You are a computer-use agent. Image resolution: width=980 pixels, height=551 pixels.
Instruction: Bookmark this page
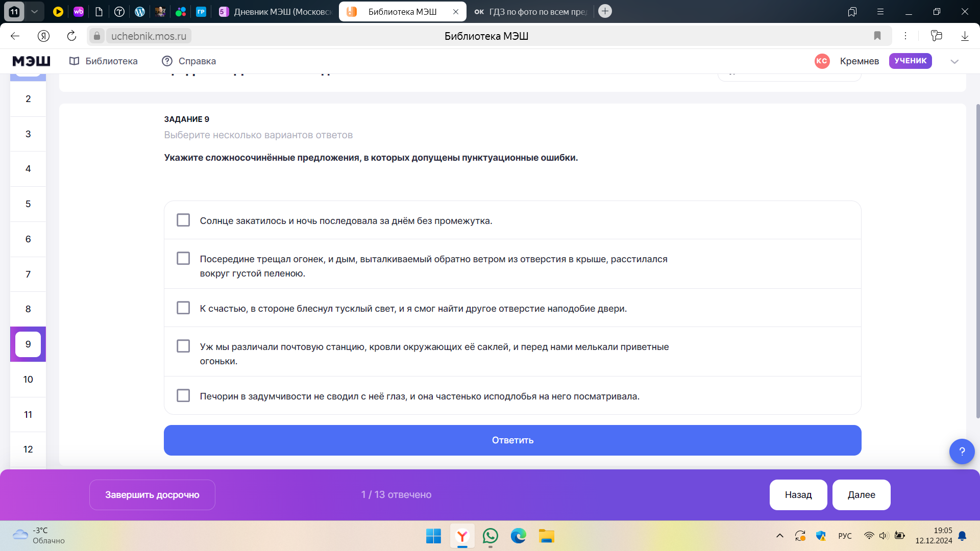877,36
